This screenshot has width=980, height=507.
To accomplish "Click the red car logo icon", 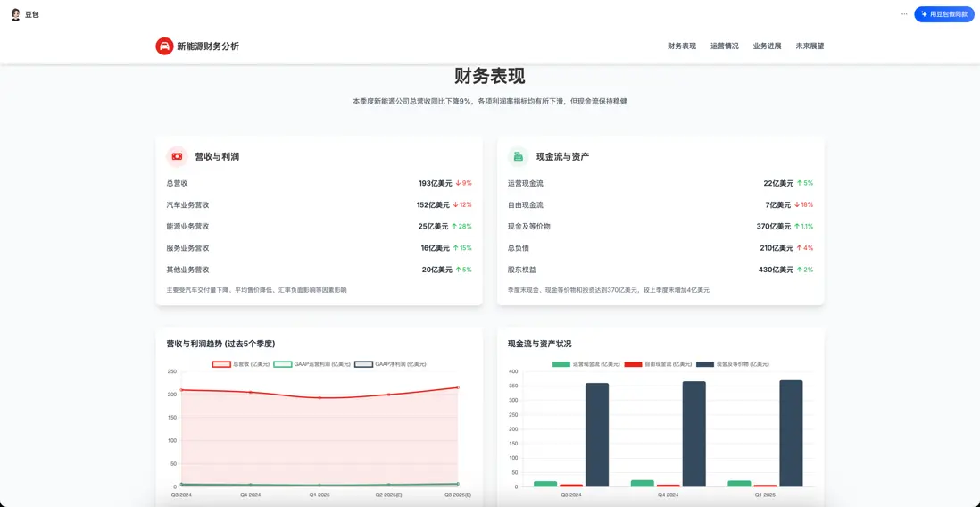I will (163, 46).
